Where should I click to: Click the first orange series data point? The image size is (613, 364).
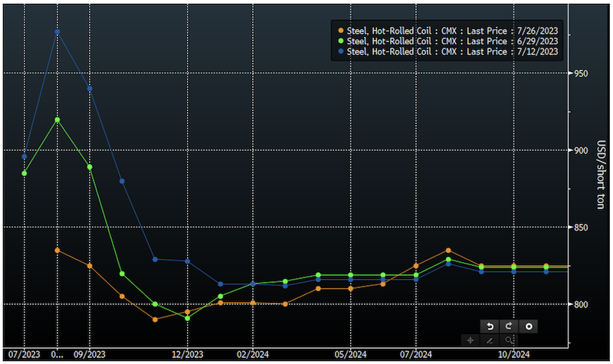tap(57, 251)
